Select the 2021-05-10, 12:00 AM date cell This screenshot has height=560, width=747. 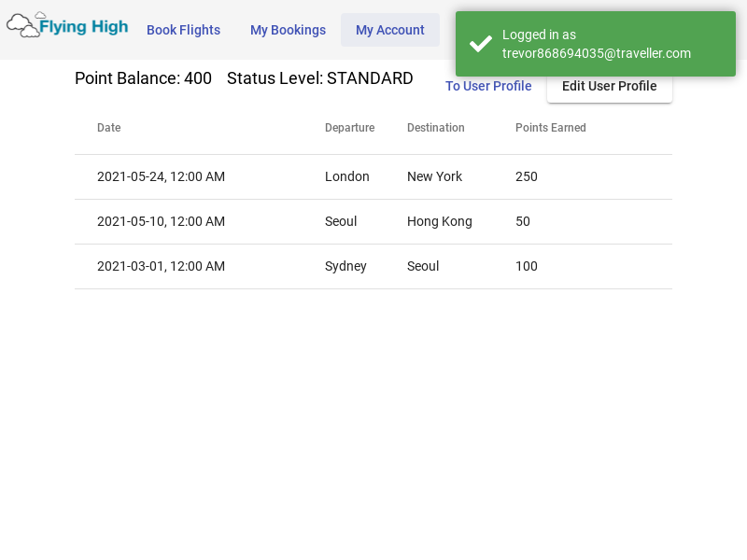point(161,221)
